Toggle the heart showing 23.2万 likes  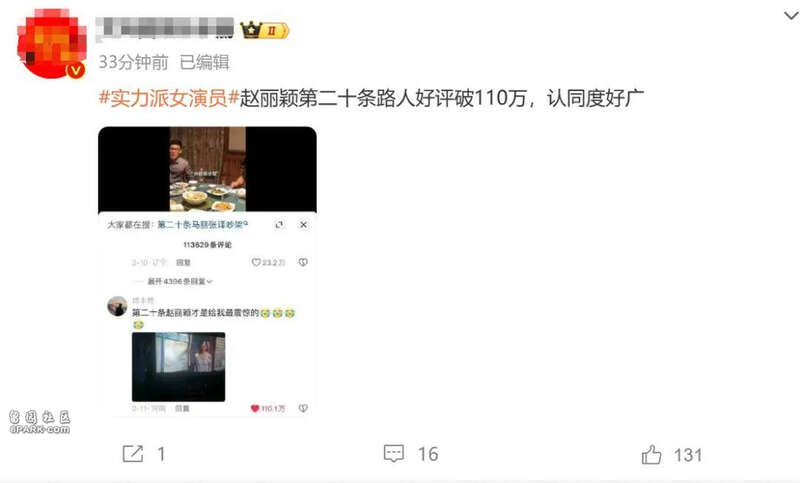pos(256,262)
